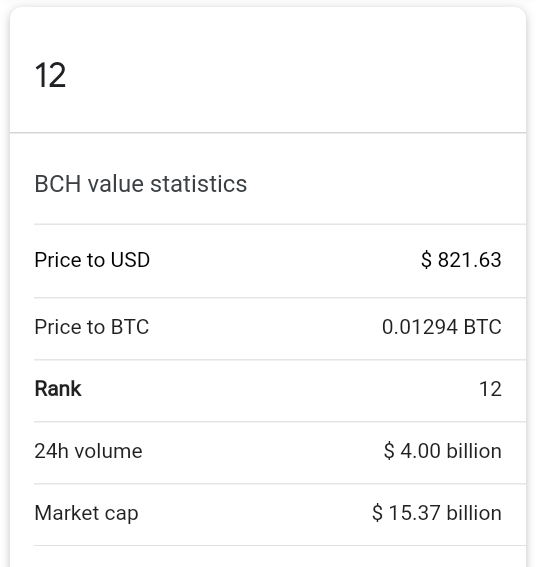Select the BCH value statistics heading
Viewport: 536px width, 567px height.
click(x=141, y=184)
